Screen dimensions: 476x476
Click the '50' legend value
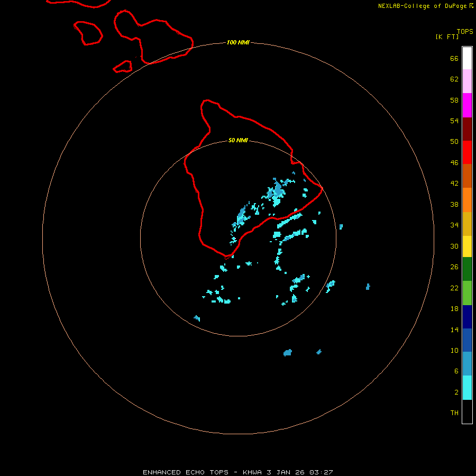(454, 142)
